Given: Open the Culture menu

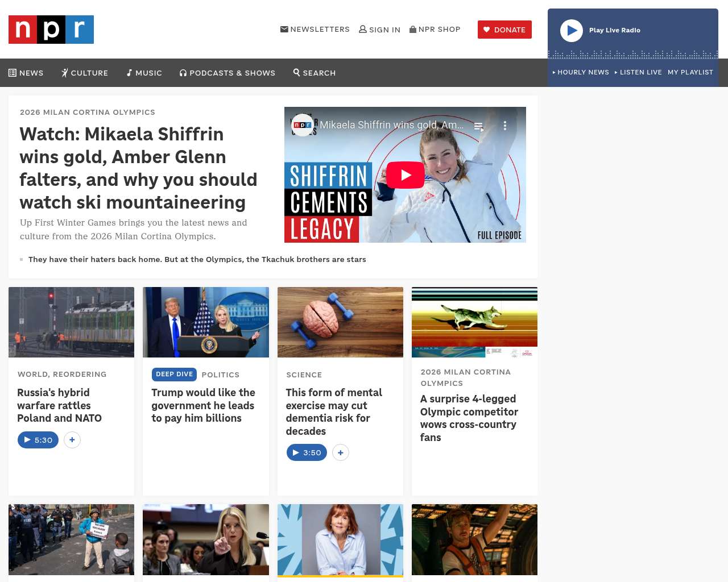Looking at the screenshot, I should [x=85, y=73].
